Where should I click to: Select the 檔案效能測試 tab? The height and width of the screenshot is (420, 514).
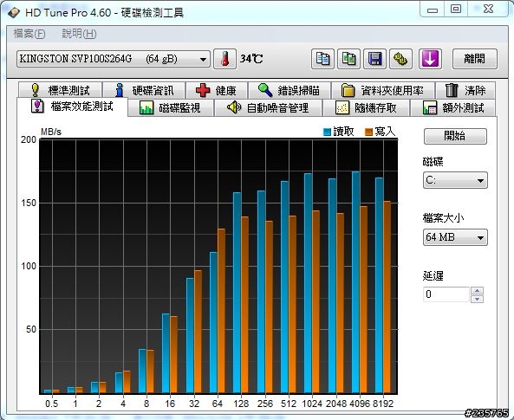[72, 107]
